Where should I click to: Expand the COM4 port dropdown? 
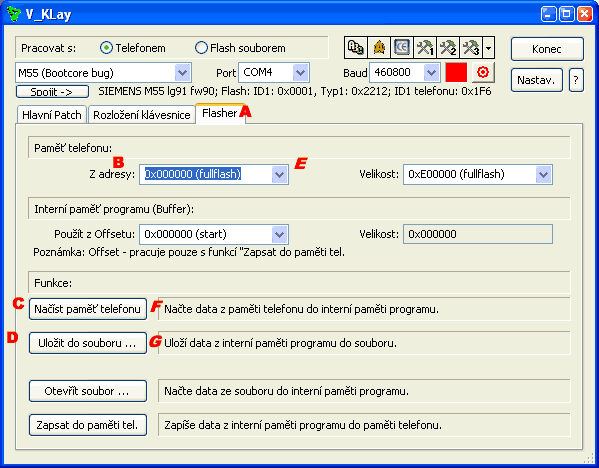pyautogui.click(x=274, y=72)
